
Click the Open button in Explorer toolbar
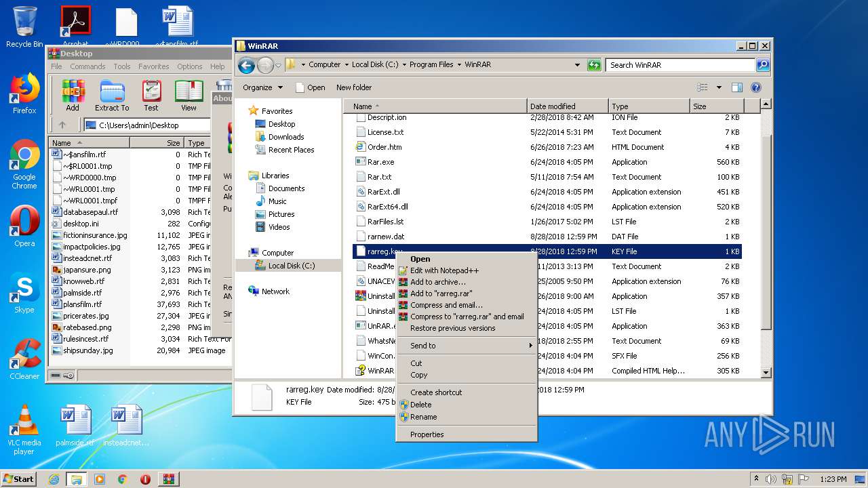tap(311, 87)
